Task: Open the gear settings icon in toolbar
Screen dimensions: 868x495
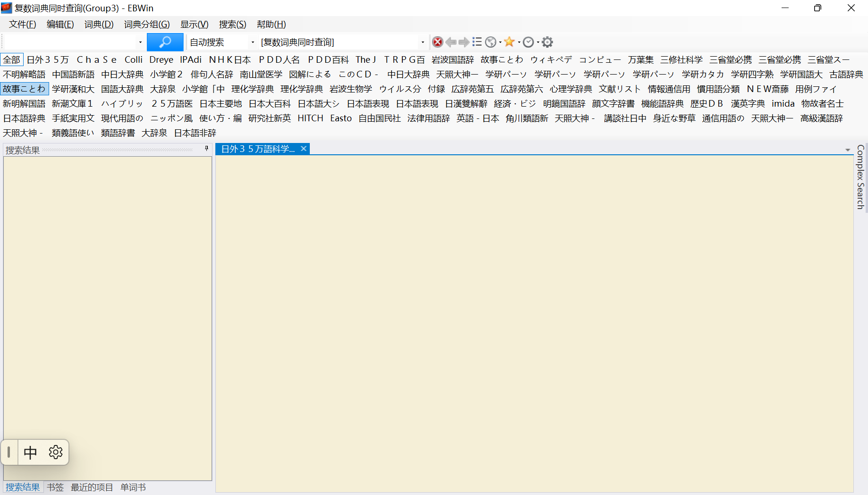Action: coord(547,42)
